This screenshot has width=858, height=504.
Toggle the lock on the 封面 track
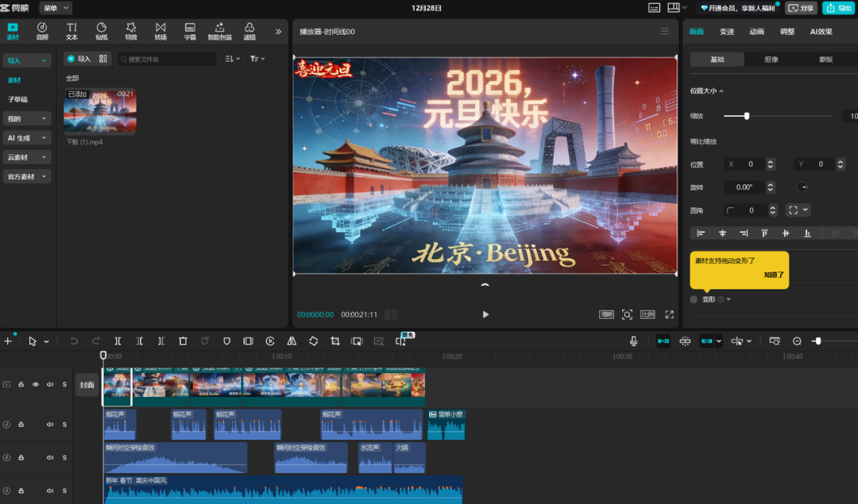coord(20,385)
